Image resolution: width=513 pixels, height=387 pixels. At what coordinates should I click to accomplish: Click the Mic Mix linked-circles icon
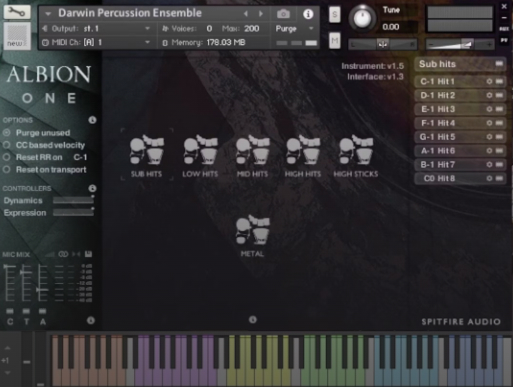(63, 254)
